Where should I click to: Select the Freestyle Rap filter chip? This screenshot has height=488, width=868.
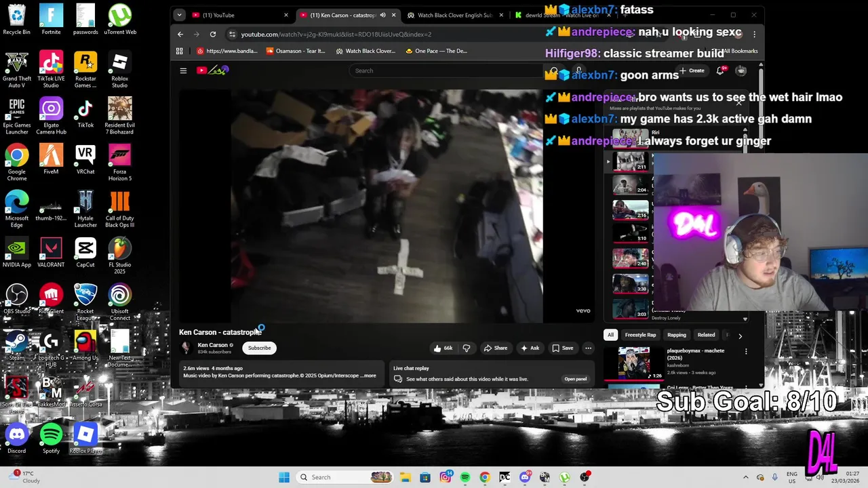[x=640, y=335]
